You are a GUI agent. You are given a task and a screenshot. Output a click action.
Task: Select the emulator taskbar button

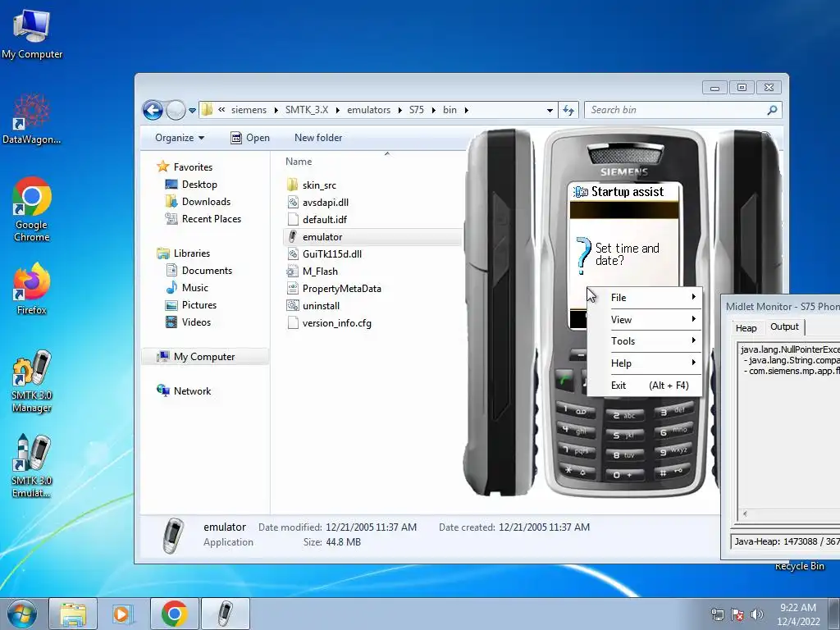[226, 614]
